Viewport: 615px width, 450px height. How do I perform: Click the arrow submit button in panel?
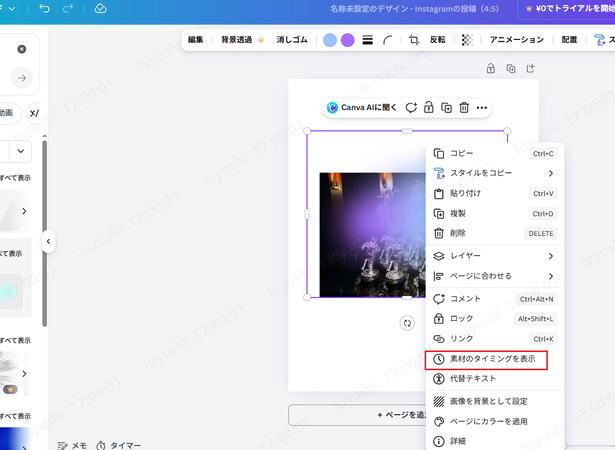(x=22, y=78)
